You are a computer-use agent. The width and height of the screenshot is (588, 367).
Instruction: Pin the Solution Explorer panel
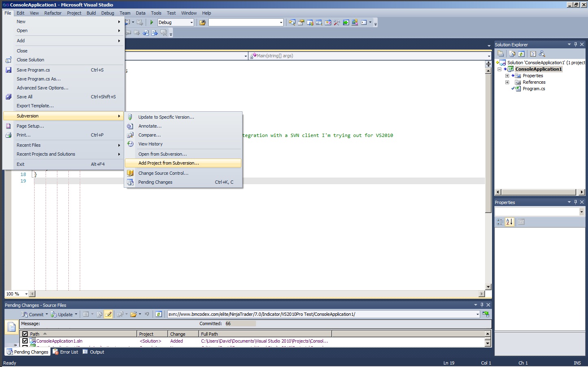575,44
